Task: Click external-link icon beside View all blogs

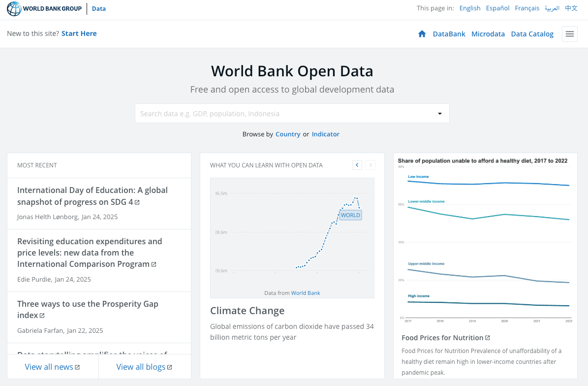Action: [169, 368]
